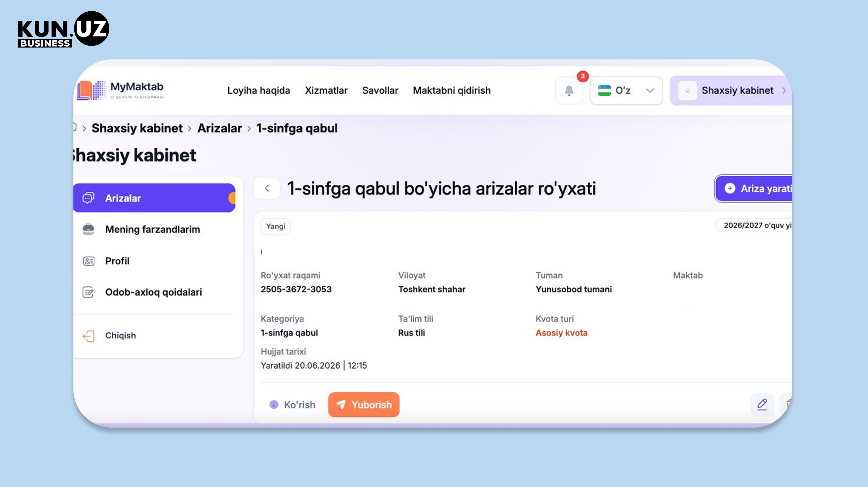This screenshot has width=868, height=487.
Task: Open the Xizmatlar menu item
Action: 326,90
